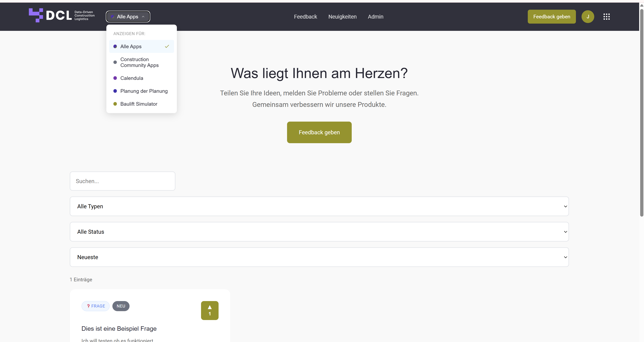Click the NEU status badge
Viewport: 644px width, 342px height.
tap(121, 306)
